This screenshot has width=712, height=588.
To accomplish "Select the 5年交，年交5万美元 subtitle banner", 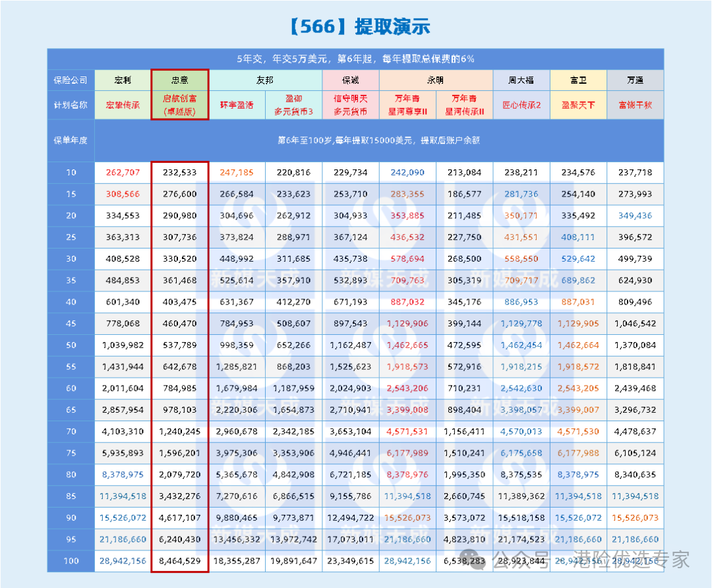I will click(355, 59).
